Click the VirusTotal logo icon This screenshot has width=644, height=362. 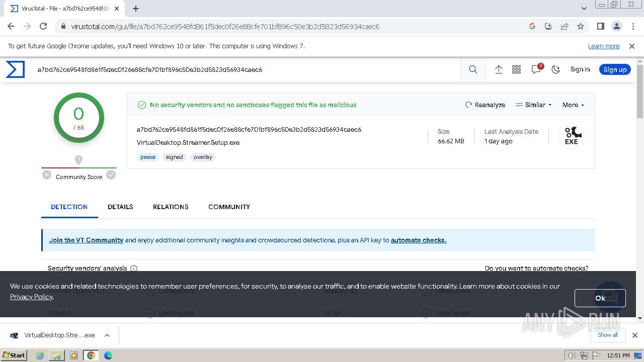(15, 69)
